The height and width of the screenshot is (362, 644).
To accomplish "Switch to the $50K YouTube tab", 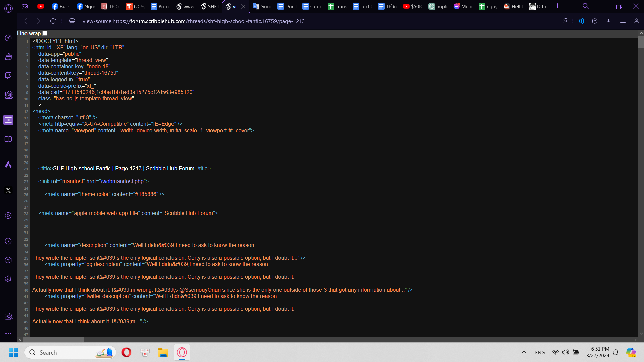I will pyautogui.click(x=412, y=6).
